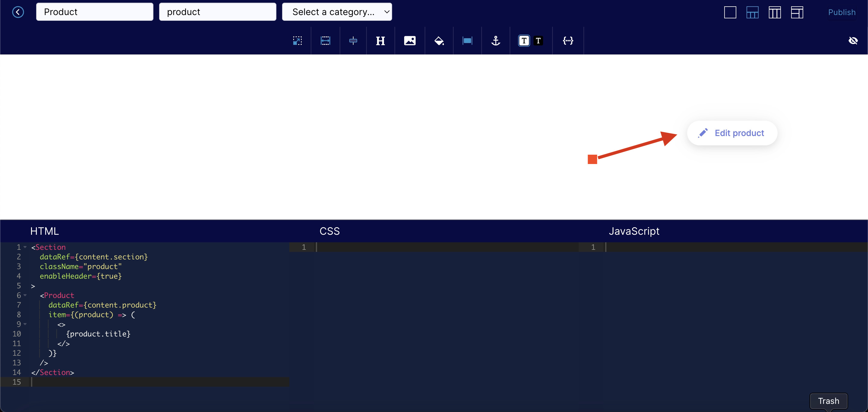Click the Publish button
Image resolution: width=868 pixels, height=412 pixels.
click(840, 11)
